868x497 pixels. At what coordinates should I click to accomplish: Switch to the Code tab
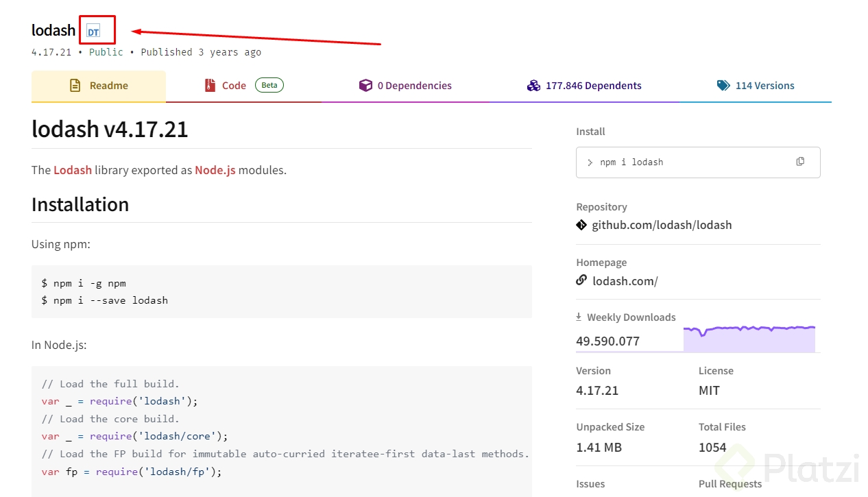[x=234, y=86]
